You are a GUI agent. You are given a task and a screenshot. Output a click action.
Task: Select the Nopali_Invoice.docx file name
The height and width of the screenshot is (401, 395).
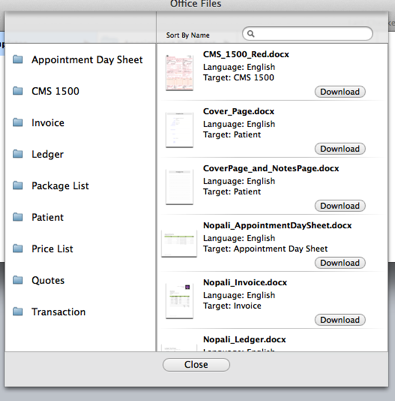[245, 282]
